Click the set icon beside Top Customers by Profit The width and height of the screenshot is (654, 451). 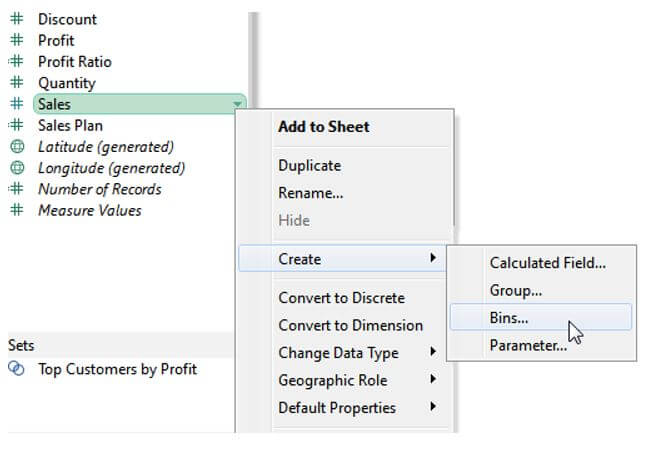(x=16, y=369)
